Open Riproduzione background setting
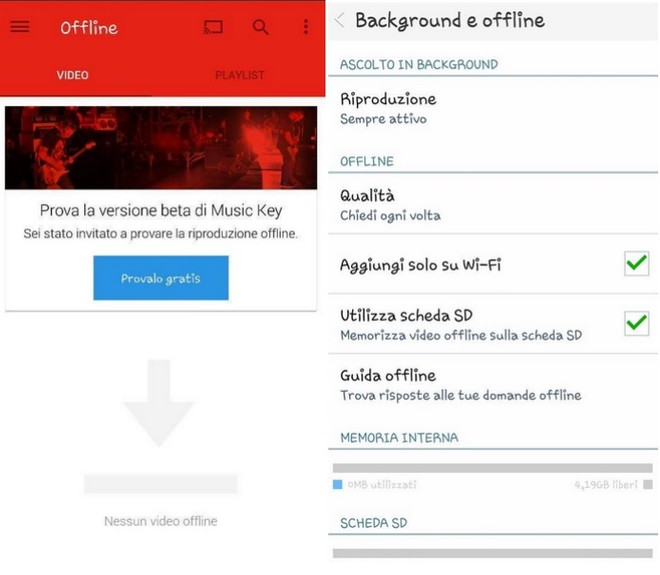This screenshot has height=575, width=660. (493, 109)
